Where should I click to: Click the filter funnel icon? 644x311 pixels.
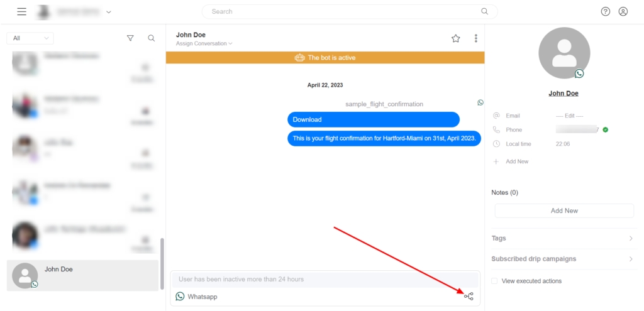[x=130, y=38]
